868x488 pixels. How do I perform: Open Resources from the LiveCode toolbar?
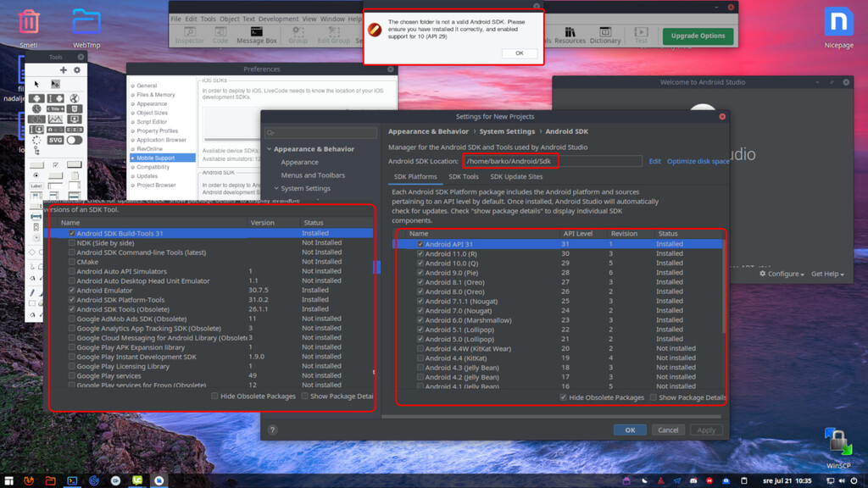click(570, 35)
